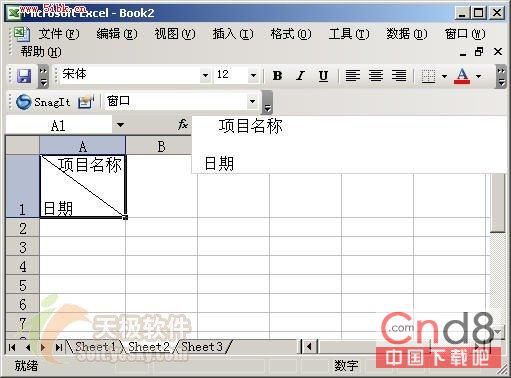Open the font size dropdown 12
Image resolution: width=511 pixels, height=378 pixels.
tap(253, 75)
